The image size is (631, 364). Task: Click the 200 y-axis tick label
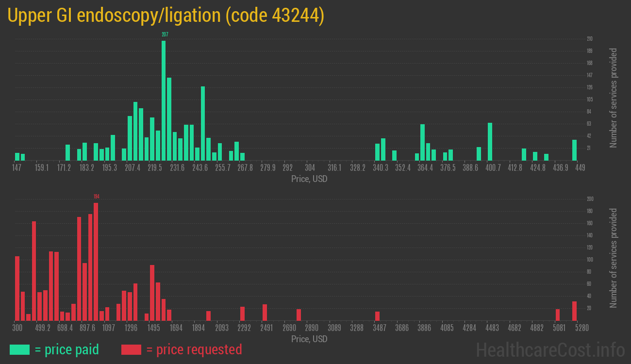[x=590, y=199]
